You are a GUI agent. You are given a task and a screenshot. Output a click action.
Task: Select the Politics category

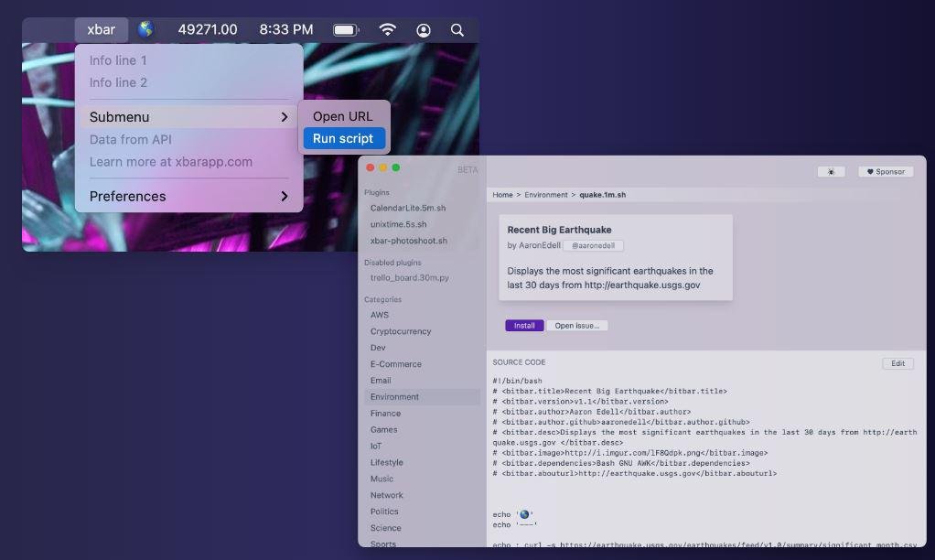[x=384, y=512]
